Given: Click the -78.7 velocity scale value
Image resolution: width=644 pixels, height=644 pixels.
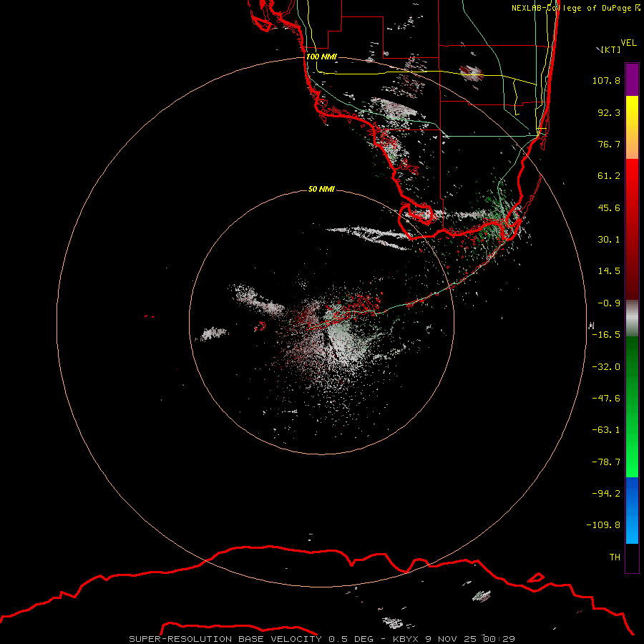Looking at the screenshot, I should click(x=606, y=462).
